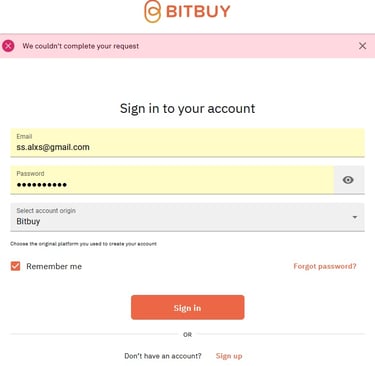Open the Forgot password? link
The width and height of the screenshot is (375, 366).
325,266
